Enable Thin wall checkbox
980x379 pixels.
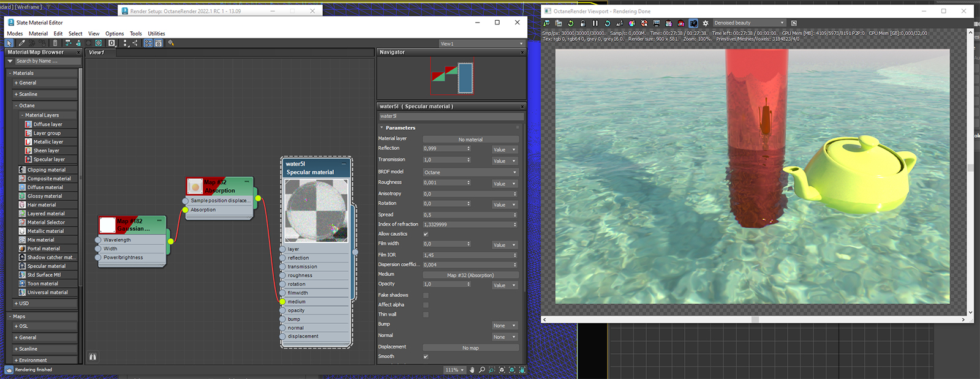point(426,314)
